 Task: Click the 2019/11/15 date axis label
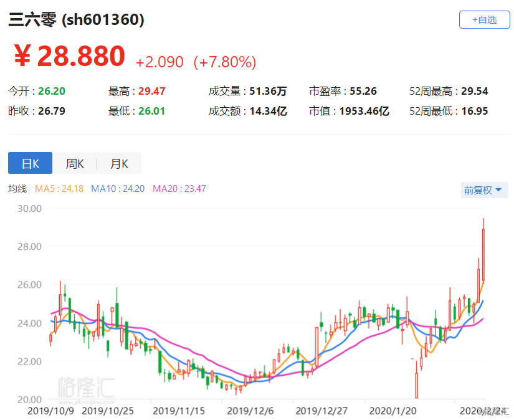tap(179, 411)
